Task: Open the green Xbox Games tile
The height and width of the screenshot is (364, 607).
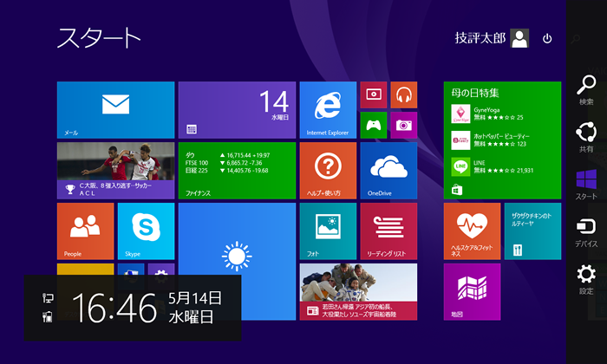Action: pyautogui.click(x=374, y=125)
